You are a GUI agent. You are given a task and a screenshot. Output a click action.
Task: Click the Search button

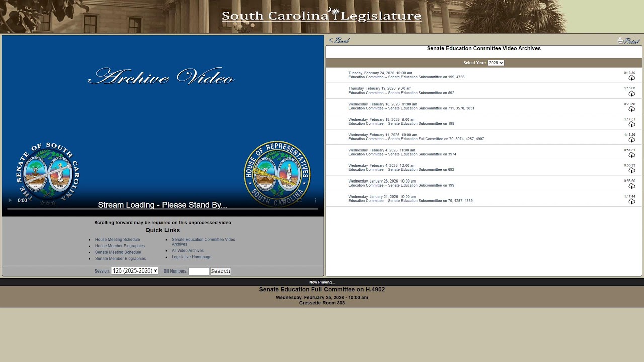(220, 271)
